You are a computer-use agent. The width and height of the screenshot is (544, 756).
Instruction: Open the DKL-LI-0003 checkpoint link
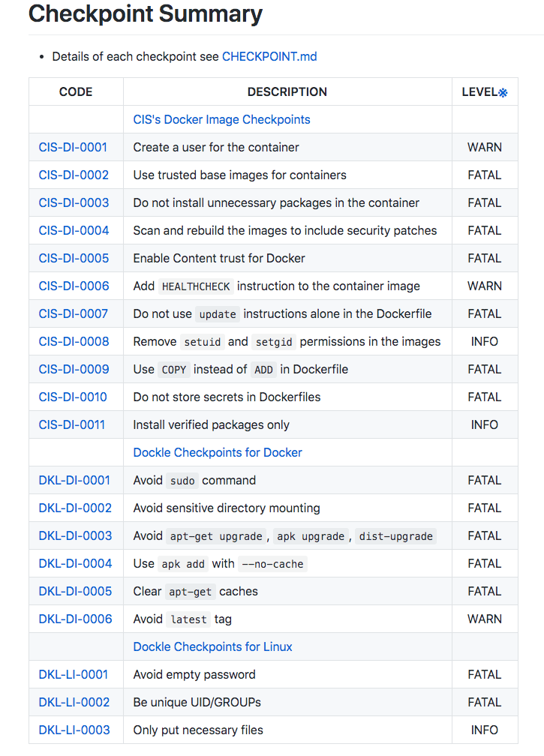click(x=74, y=730)
